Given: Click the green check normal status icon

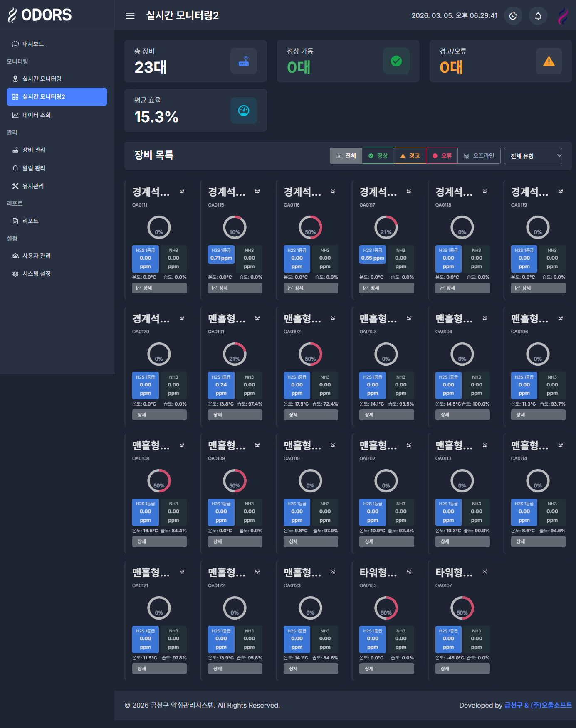Looking at the screenshot, I should [396, 61].
